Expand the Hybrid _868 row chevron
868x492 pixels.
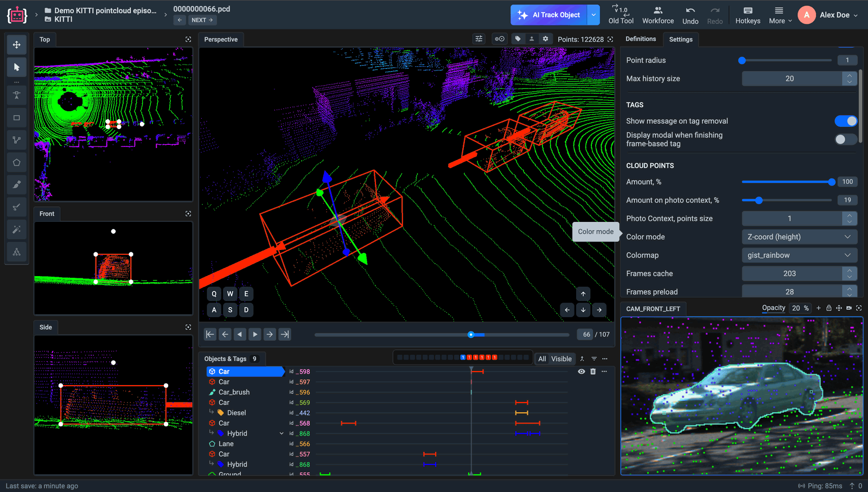coord(282,433)
